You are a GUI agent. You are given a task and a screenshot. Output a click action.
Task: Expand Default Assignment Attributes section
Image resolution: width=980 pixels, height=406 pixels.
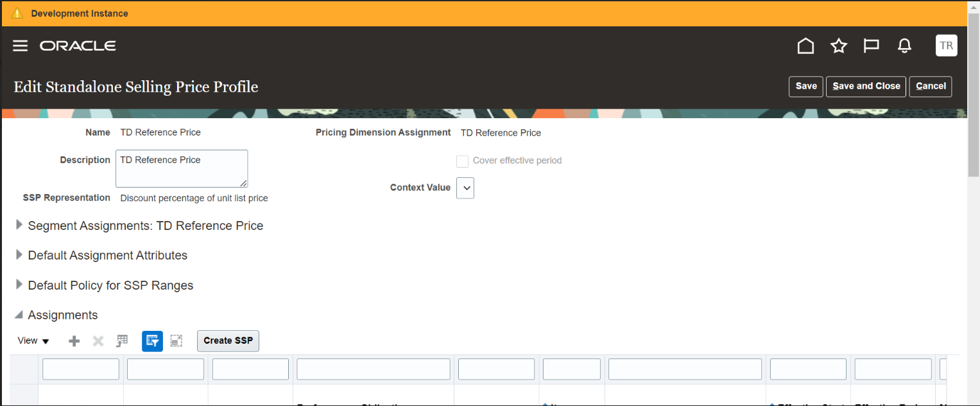(19, 255)
